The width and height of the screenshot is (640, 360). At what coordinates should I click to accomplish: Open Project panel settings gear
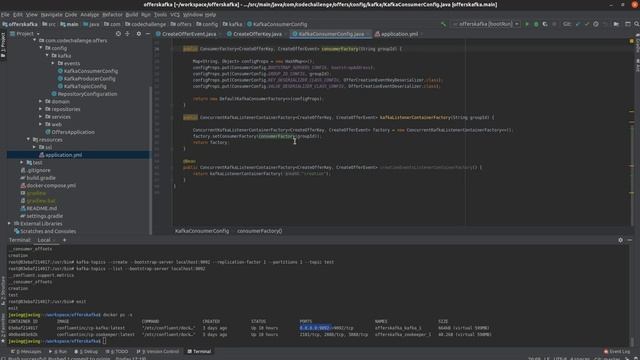pos(138,34)
